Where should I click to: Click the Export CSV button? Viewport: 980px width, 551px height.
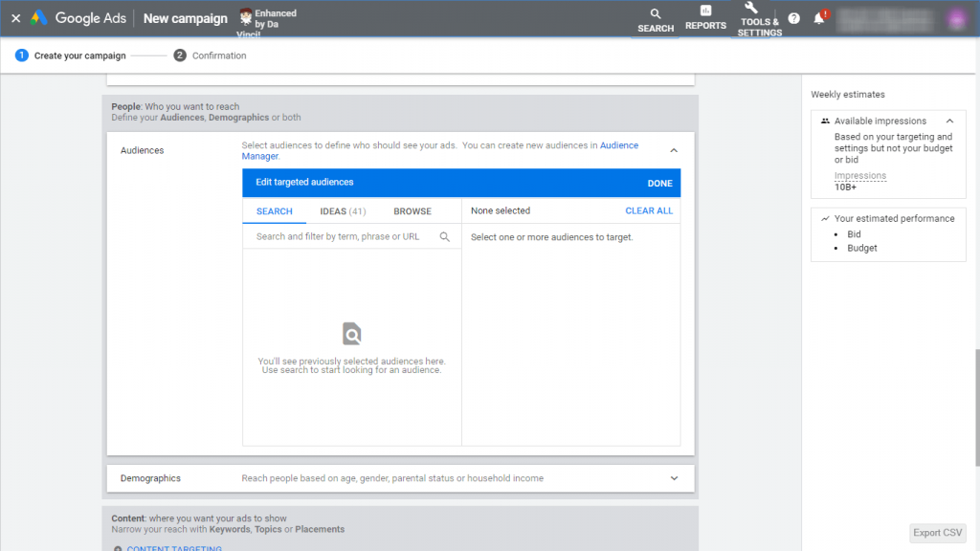(937, 533)
